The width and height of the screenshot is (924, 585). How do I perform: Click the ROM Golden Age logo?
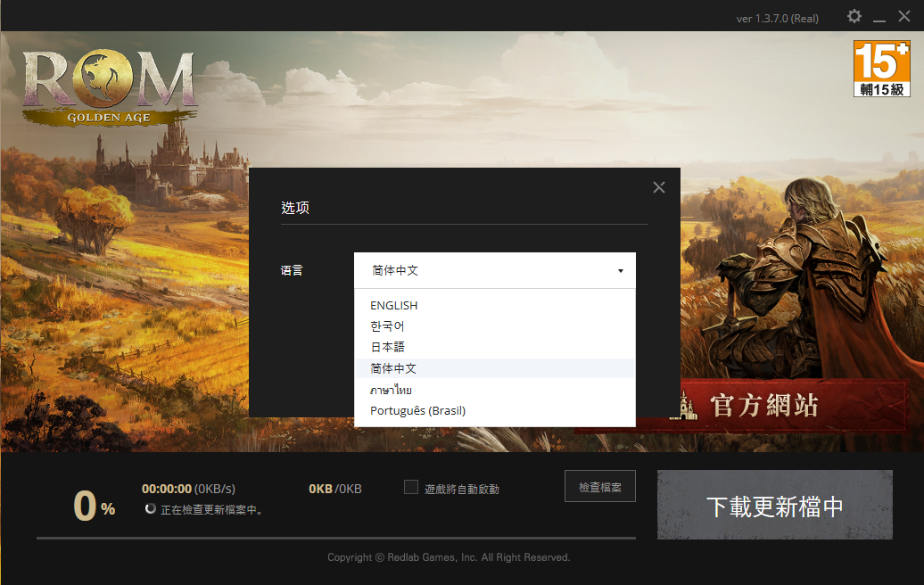pyautogui.click(x=110, y=87)
